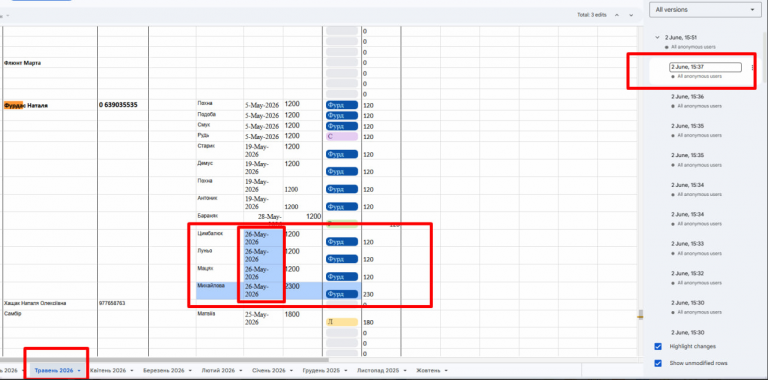
Task: Click the Фурд chip in Смук row
Action: [x=342, y=126]
